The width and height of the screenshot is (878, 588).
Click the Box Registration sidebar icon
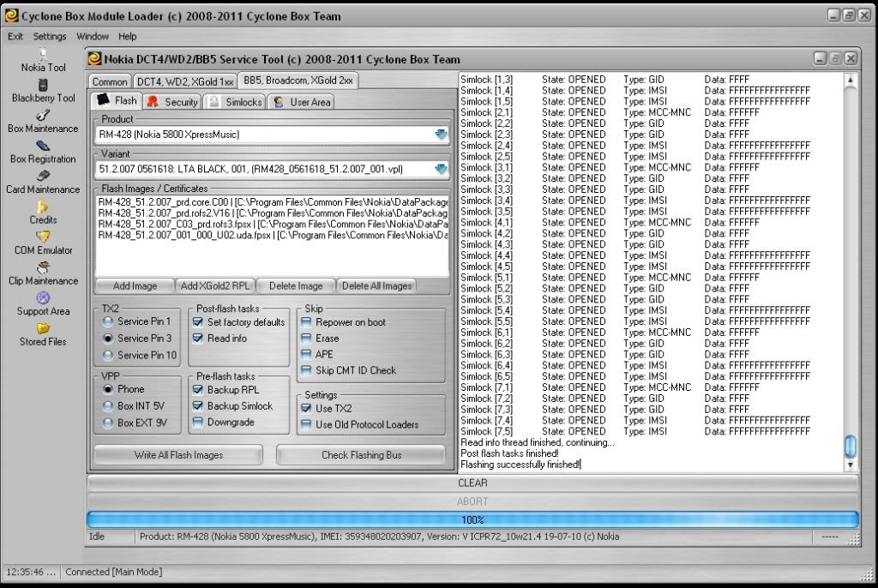(x=43, y=147)
